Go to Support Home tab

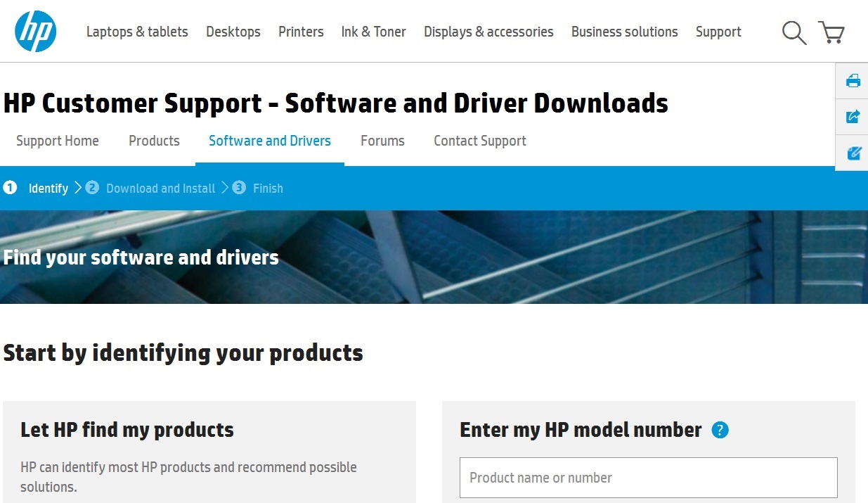click(58, 141)
